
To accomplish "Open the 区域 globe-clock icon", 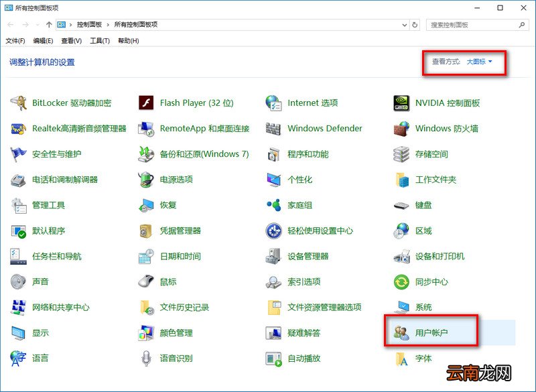I will tap(401, 231).
